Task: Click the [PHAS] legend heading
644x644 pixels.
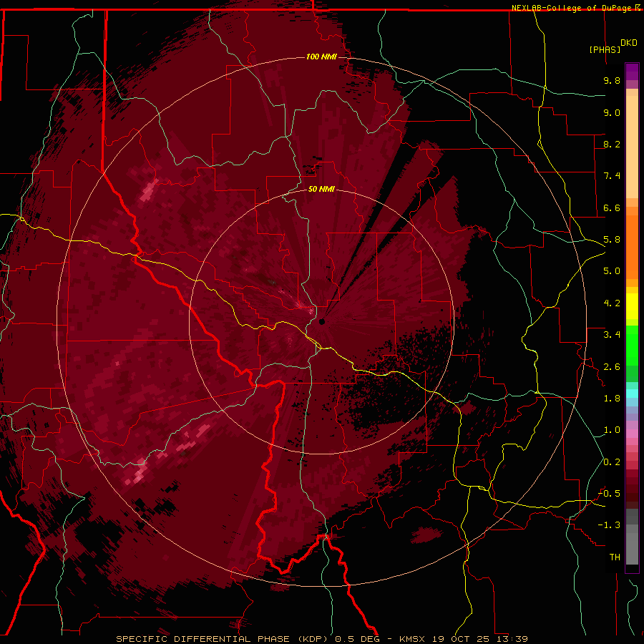Action: (605, 49)
